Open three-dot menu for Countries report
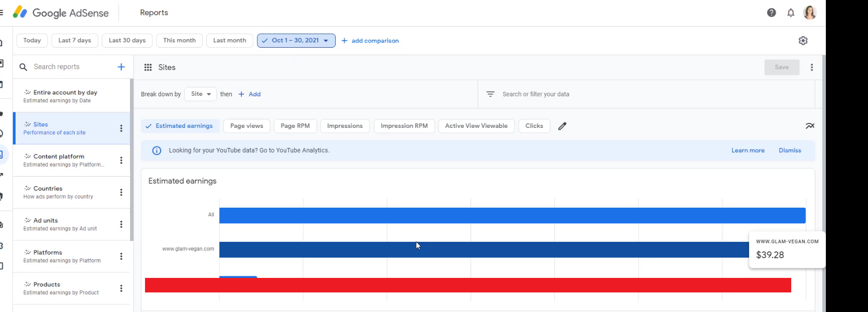 click(121, 192)
